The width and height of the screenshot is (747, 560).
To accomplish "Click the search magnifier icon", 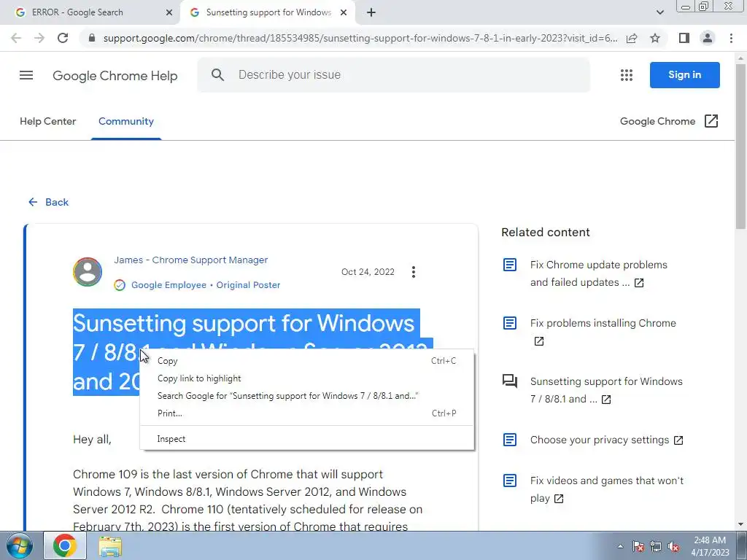I will tap(217, 75).
